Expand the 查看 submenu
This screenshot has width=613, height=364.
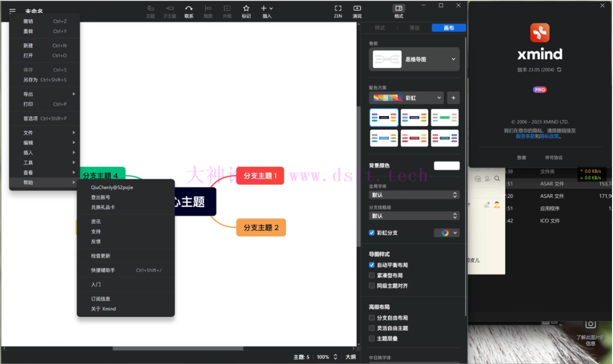(44, 172)
